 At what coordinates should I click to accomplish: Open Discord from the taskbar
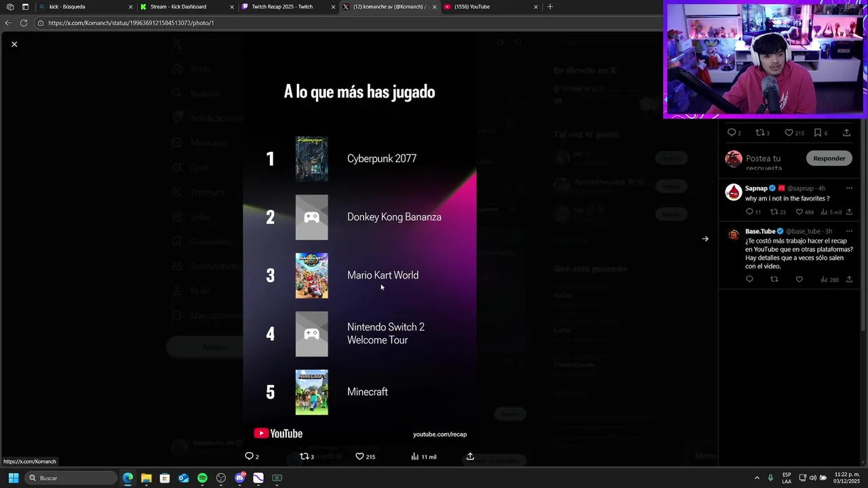(239, 478)
